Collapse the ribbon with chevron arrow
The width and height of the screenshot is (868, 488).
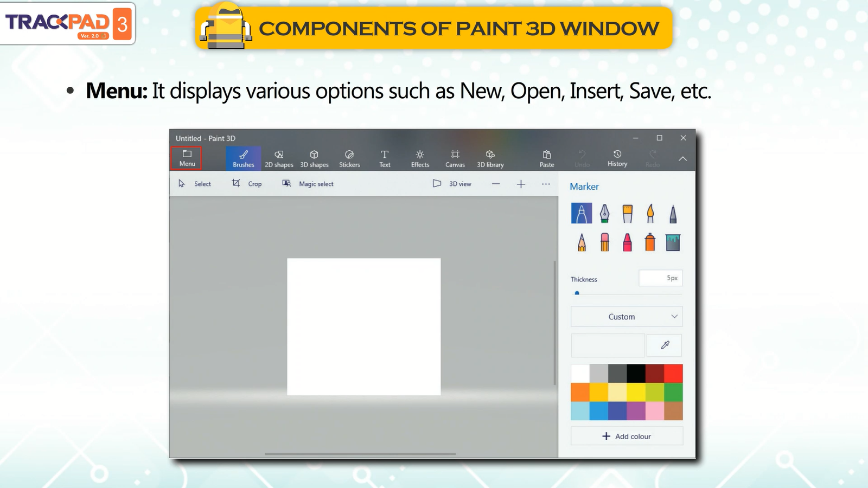pyautogui.click(x=682, y=159)
